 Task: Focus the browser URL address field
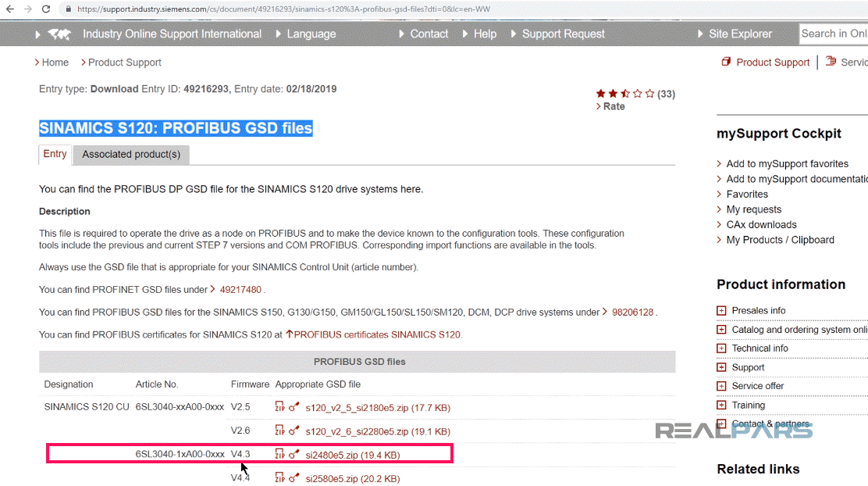point(283,9)
